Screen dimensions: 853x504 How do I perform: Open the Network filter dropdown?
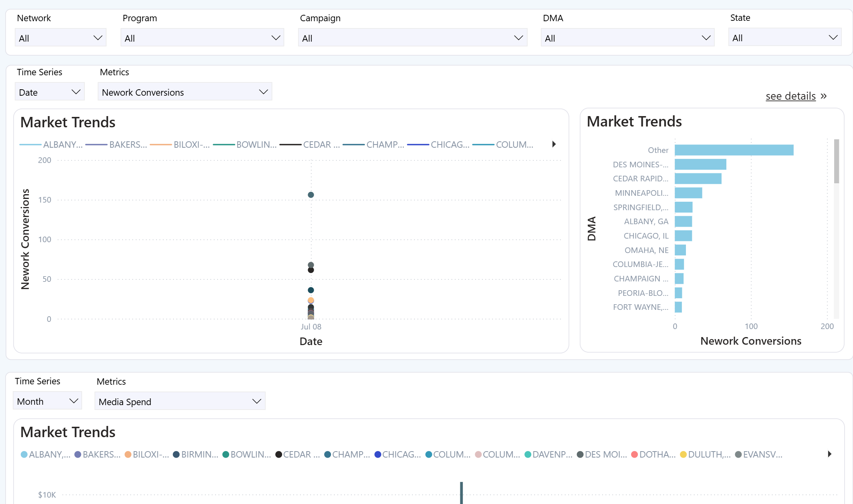60,38
